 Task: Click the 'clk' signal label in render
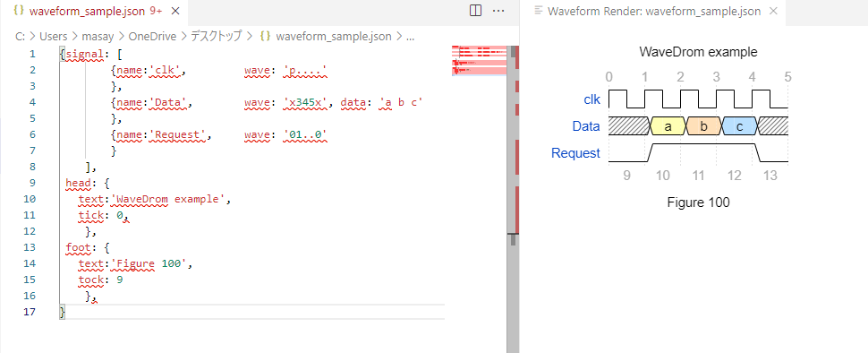[591, 99]
